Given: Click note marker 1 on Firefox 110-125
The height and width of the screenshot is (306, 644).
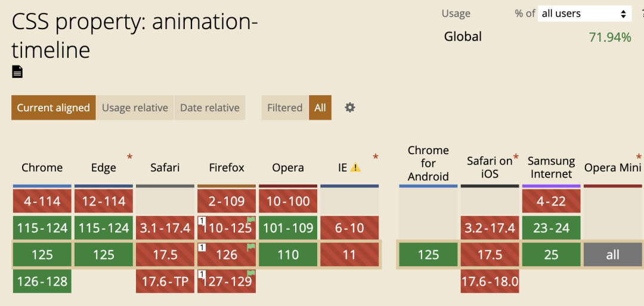Looking at the screenshot, I should click(x=202, y=221).
